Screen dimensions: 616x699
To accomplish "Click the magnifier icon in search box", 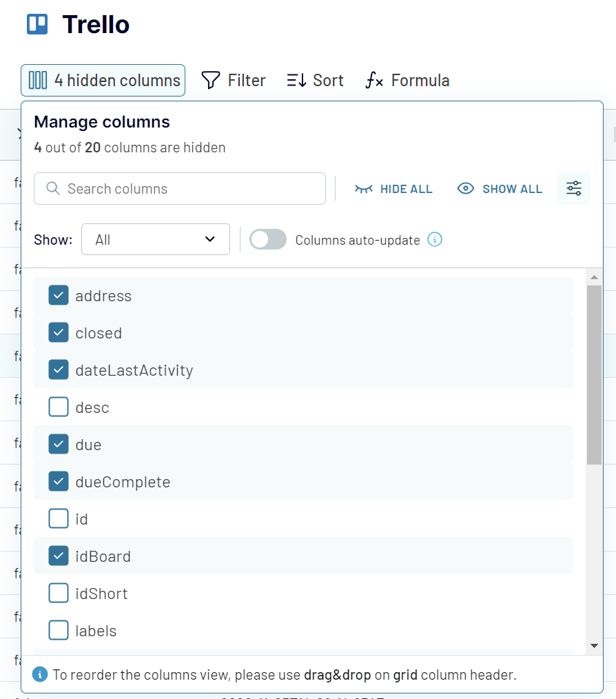I will pyautogui.click(x=52, y=188).
